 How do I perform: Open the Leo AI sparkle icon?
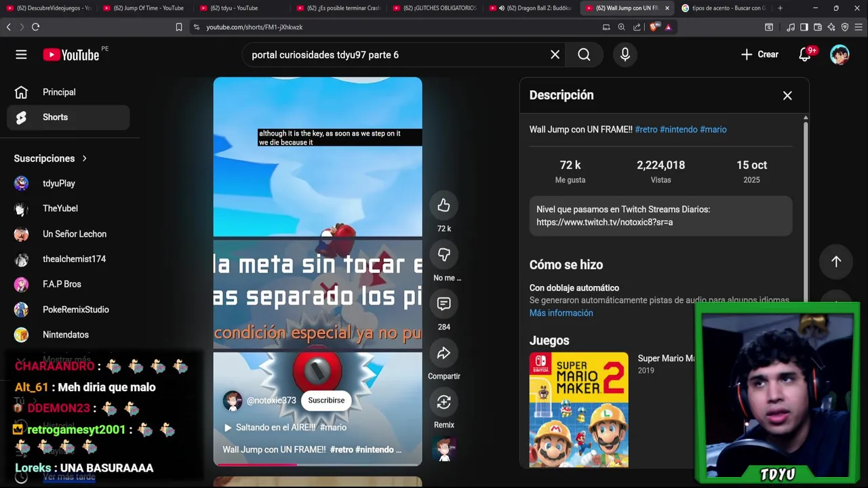[831, 27]
